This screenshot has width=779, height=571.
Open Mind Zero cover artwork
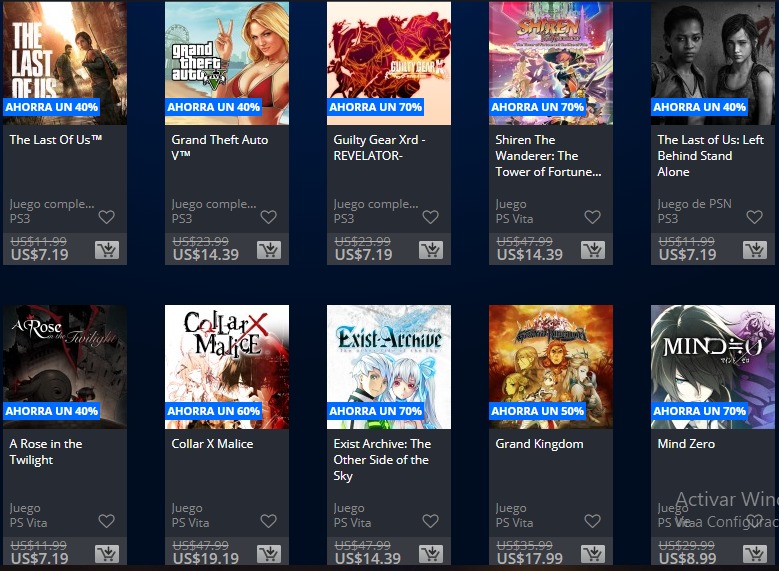tap(713, 367)
